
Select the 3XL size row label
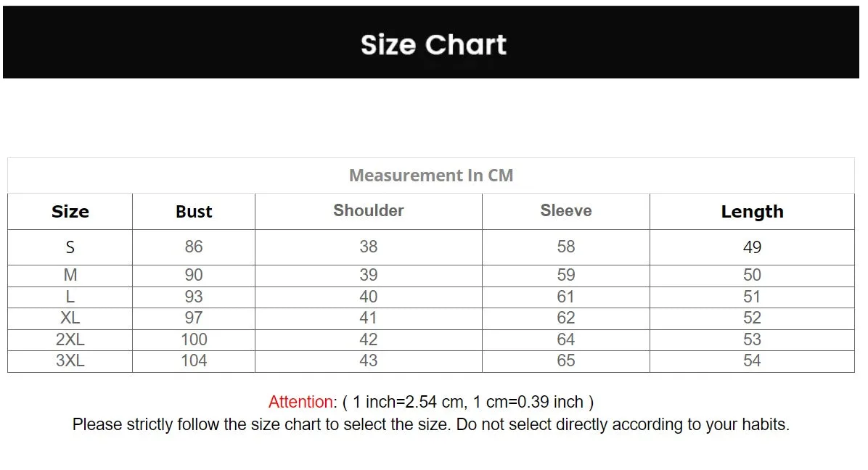point(70,360)
